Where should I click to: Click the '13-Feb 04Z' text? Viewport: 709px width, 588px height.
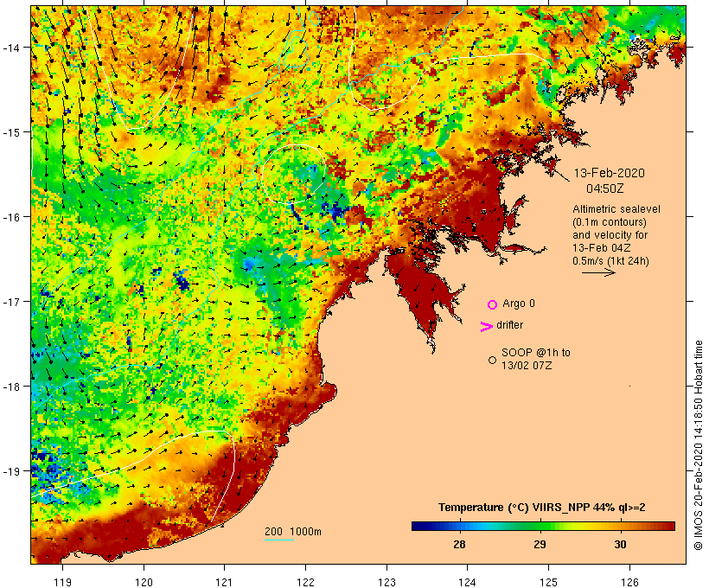[x=602, y=248]
